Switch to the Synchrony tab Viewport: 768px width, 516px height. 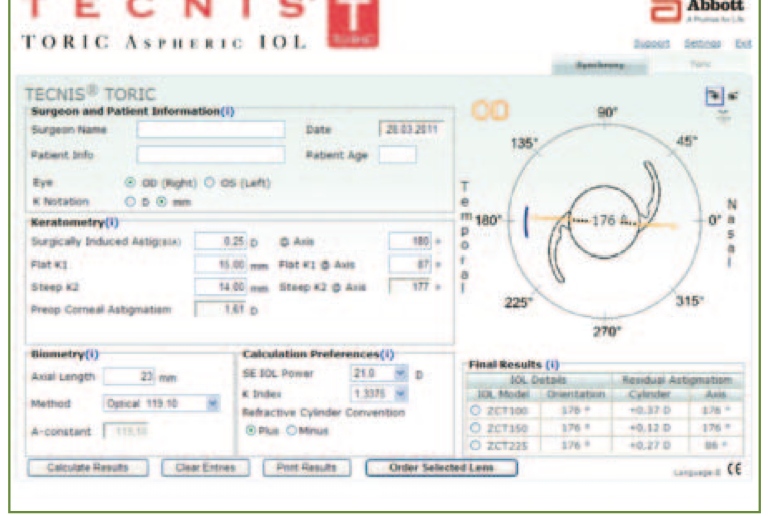(x=600, y=65)
